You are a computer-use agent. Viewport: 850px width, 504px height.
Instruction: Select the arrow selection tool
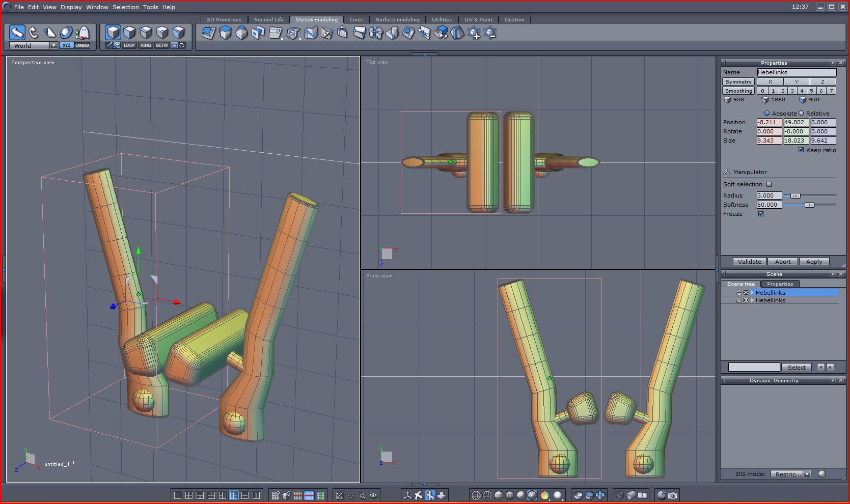[x=17, y=33]
